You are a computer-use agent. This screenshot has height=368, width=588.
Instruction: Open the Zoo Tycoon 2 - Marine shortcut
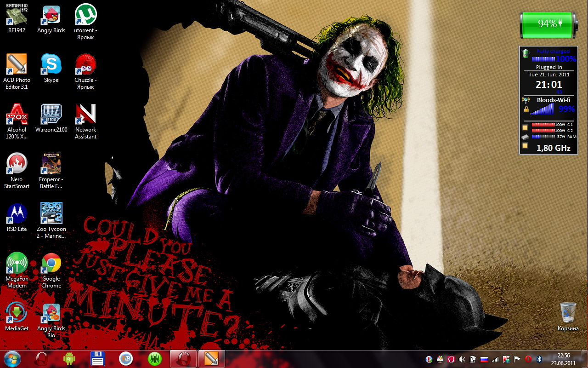pyautogui.click(x=51, y=220)
